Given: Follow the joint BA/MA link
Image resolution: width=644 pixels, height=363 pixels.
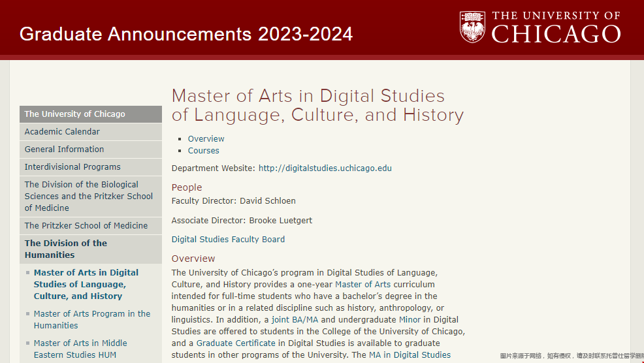Looking at the screenshot, I should (295, 320).
